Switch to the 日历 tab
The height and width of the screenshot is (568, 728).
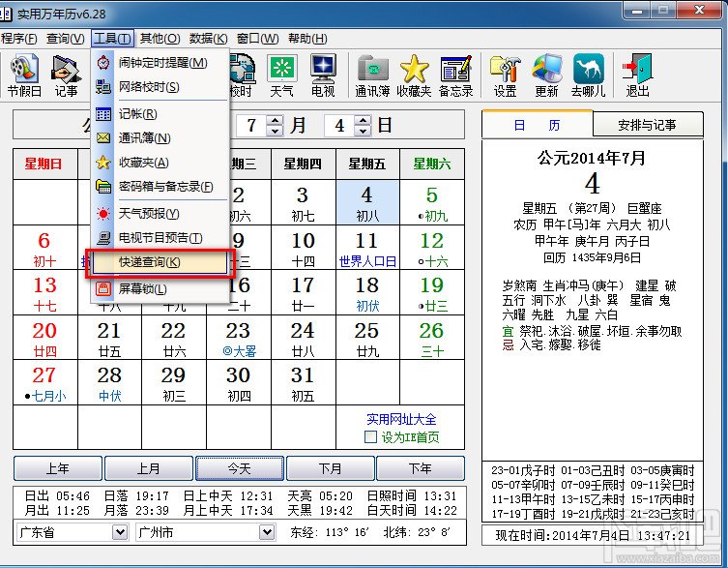[x=538, y=125]
